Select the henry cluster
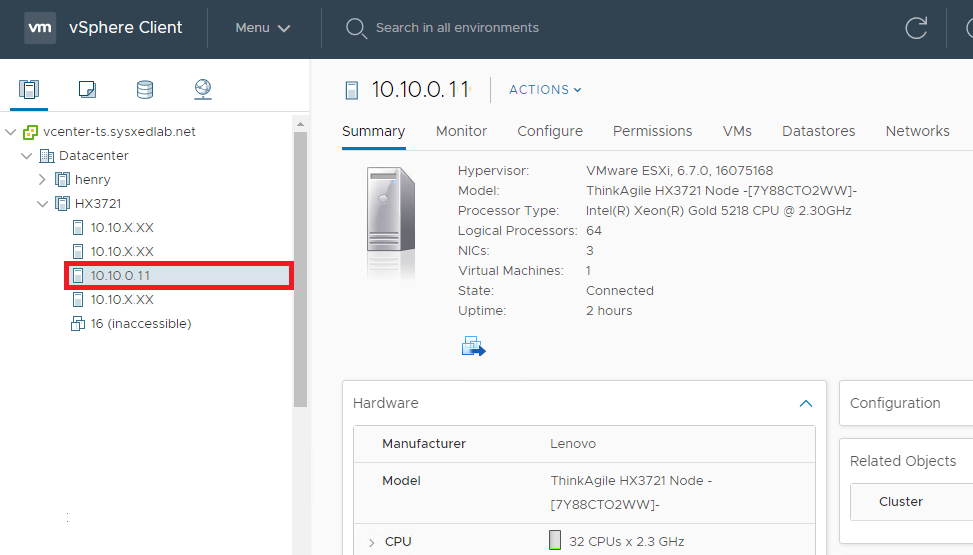Viewport: 973px width, 555px height. 92,179
